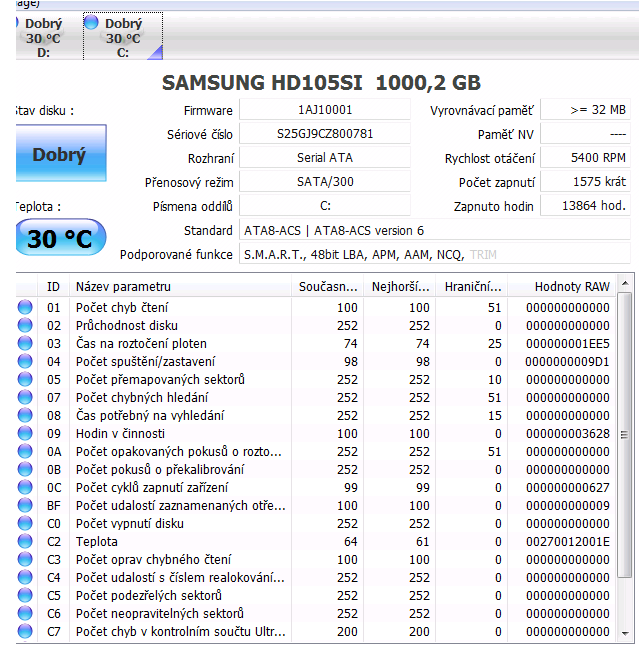Select the D: drive status tab
The width and height of the screenshot is (642, 645).
(x=43, y=36)
